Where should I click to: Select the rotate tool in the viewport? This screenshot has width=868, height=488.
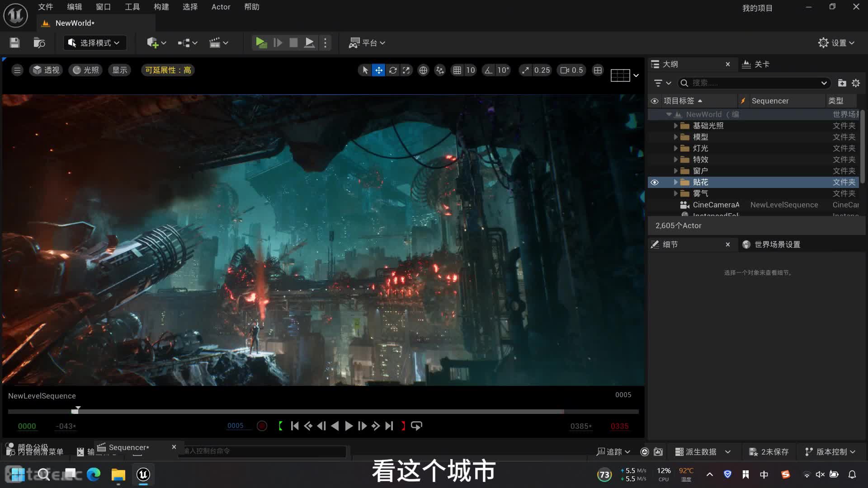pyautogui.click(x=392, y=70)
